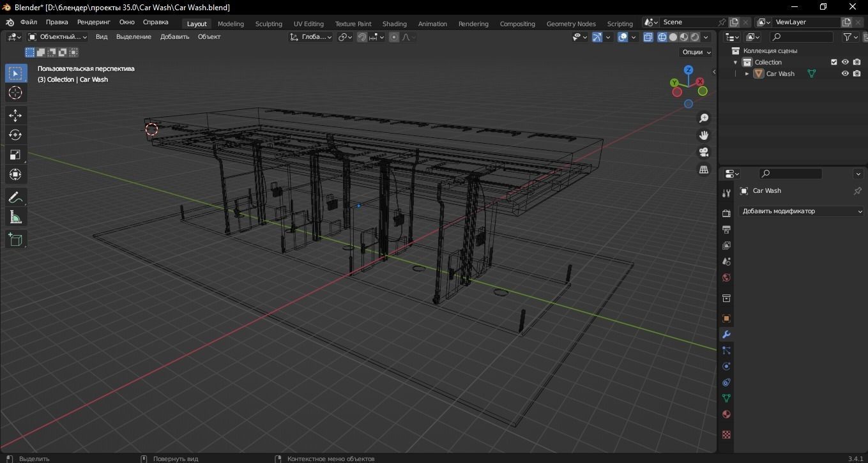The image size is (868, 463).
Task: Toggle snapping magnet in header
Action: tap(362, 37)
